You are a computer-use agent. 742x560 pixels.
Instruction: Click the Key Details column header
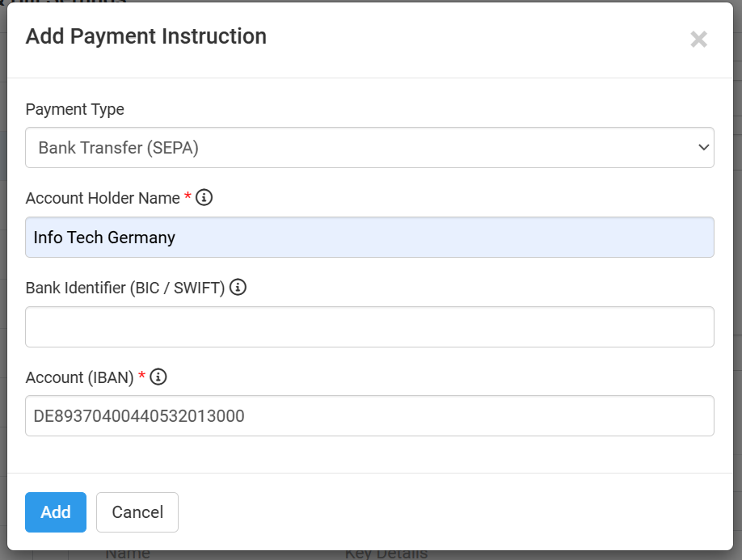[x=386, y=554]
